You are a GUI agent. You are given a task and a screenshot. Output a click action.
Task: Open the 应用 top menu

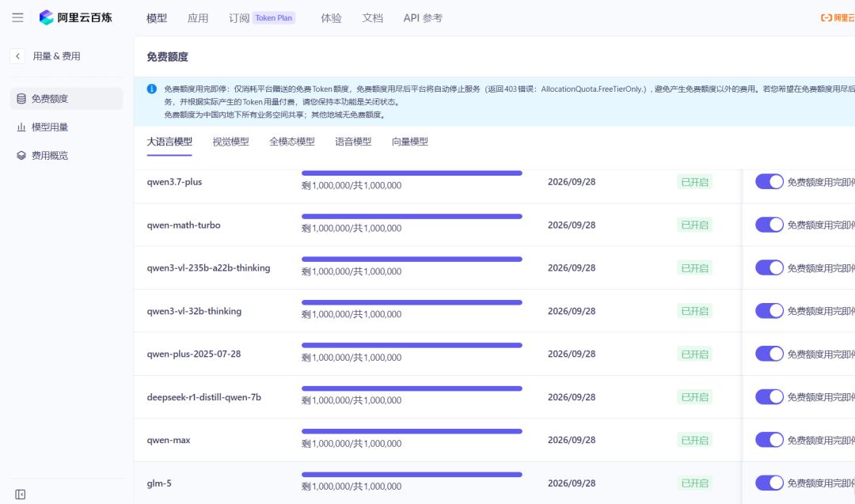198,18
